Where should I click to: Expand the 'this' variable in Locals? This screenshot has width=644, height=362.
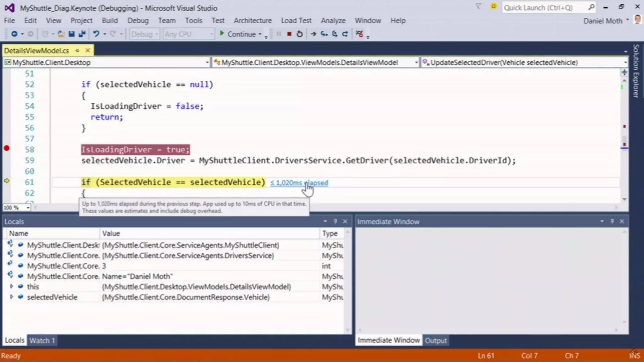pos(12,286)
